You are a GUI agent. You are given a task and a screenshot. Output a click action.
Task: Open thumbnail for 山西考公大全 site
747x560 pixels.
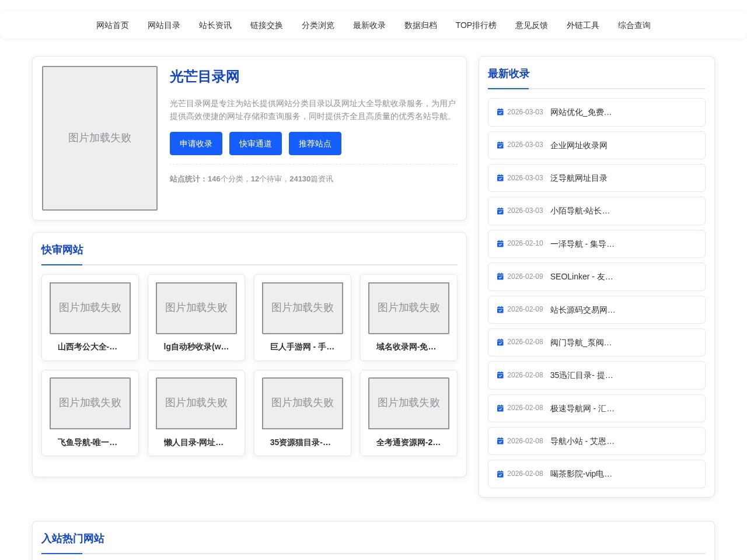point(90,308)
